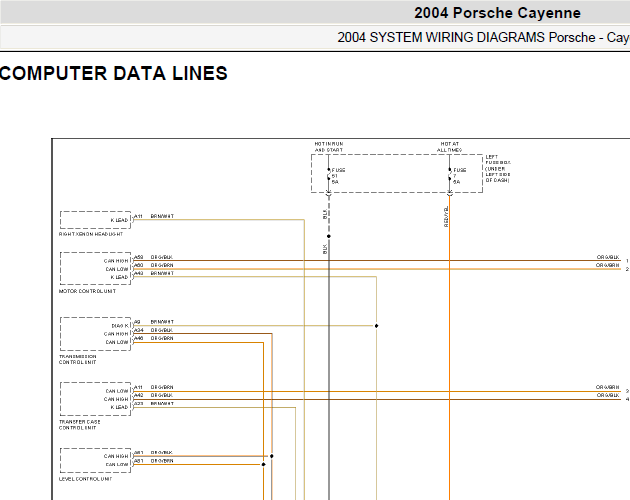Click K LEAD inside Motor Control Unit box
Image resolution: width=630 pixels, height=500 pixels.
(119, 277)
